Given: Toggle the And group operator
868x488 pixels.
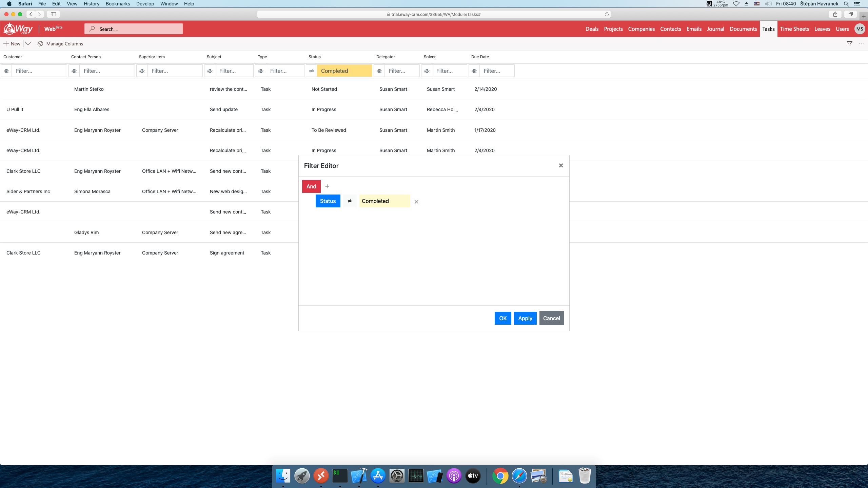Looking at the screenshot, I should (311, 186).
